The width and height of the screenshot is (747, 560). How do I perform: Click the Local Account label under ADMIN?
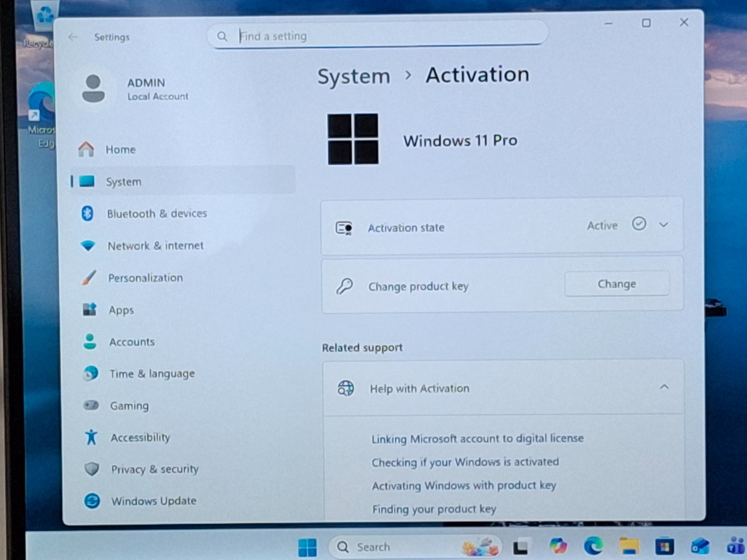(x=158, y=97)
